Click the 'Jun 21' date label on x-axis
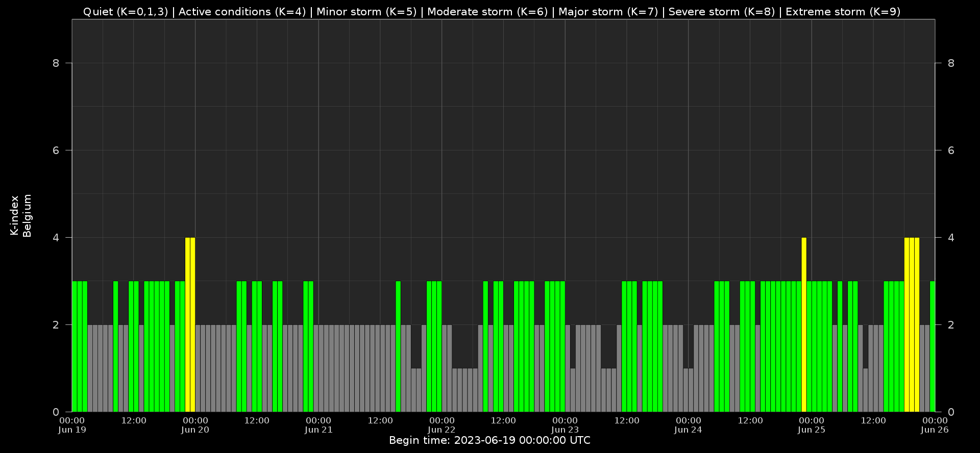Viewport: 980px width, 453px height. click(318, 430)
